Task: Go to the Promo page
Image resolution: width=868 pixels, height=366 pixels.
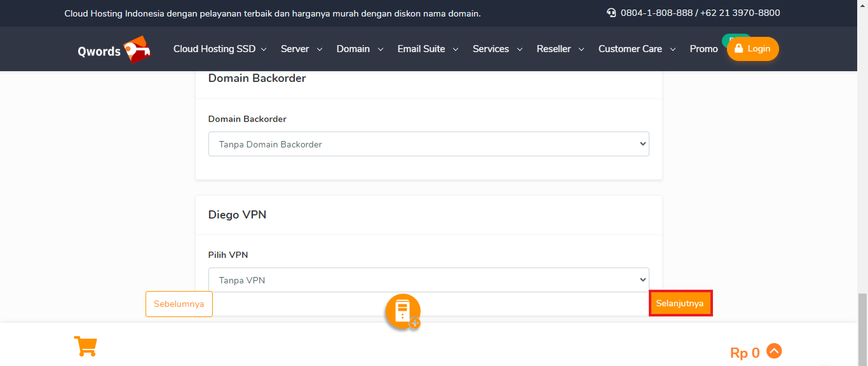Action: pyautogui.click(x=703, y=49)
